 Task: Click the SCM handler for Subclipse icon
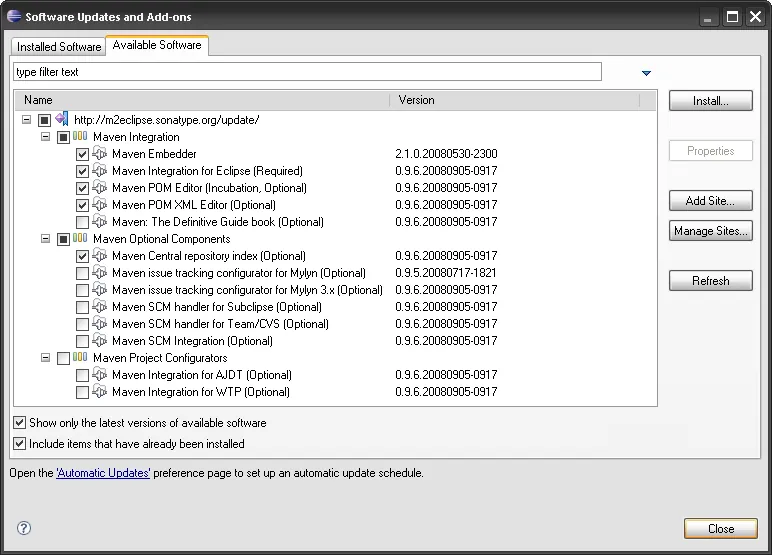click(99, 306)
